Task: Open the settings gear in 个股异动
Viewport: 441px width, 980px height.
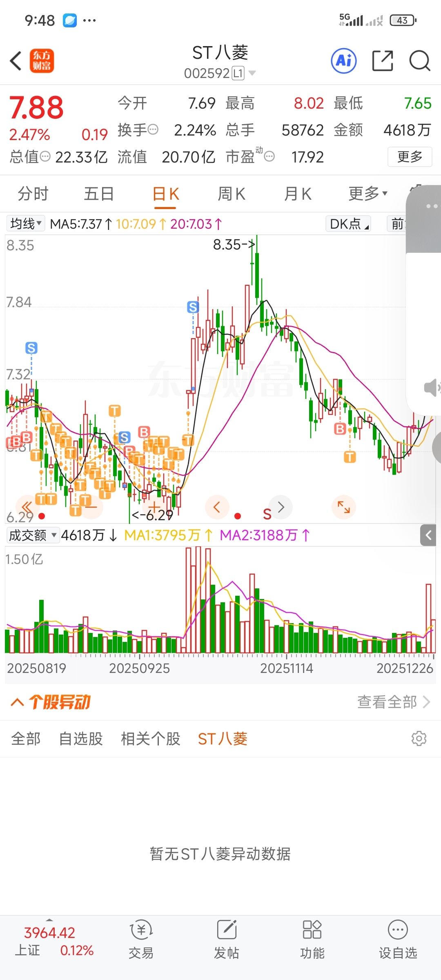Action: click(419, 738)
